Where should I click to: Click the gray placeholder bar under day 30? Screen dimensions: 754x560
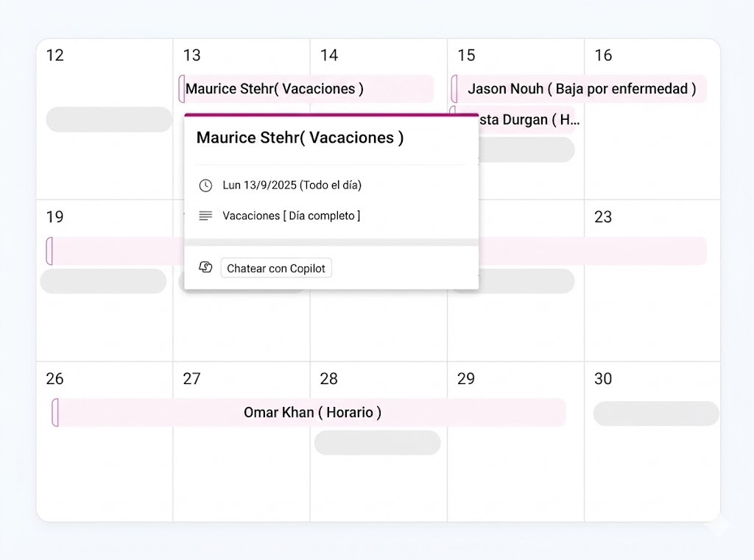pos(655,414)
